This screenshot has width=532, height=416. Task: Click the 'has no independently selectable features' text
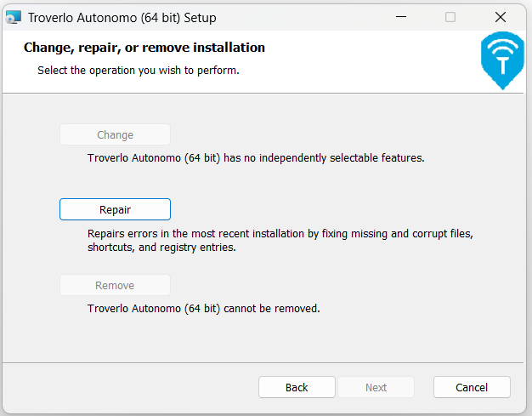click(x=324, y=158)
